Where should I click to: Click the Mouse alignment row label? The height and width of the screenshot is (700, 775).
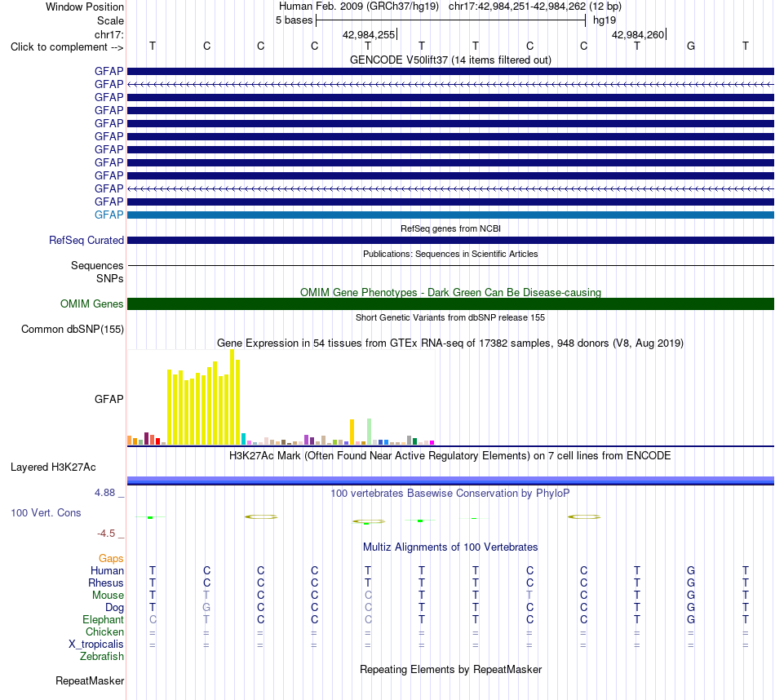tap(108, 596)
